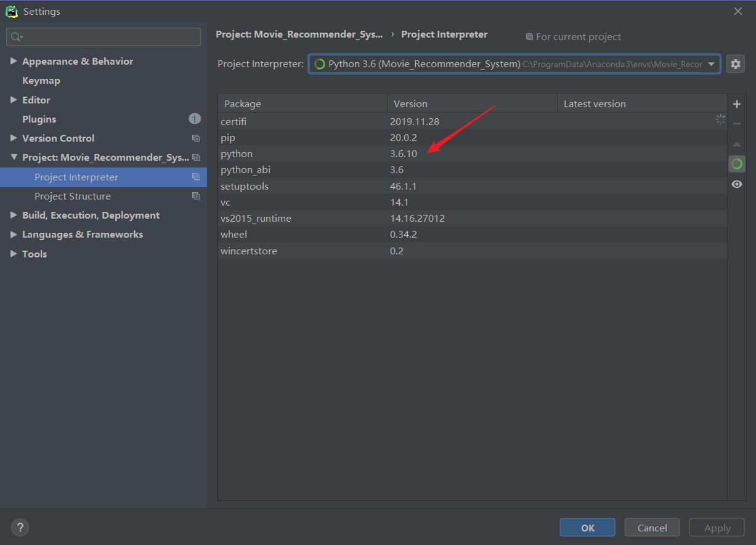This screenshot has width=756, height=545.
Task: Collapse the Project: Movie_Recommender_System section
Action: (14, 158)
